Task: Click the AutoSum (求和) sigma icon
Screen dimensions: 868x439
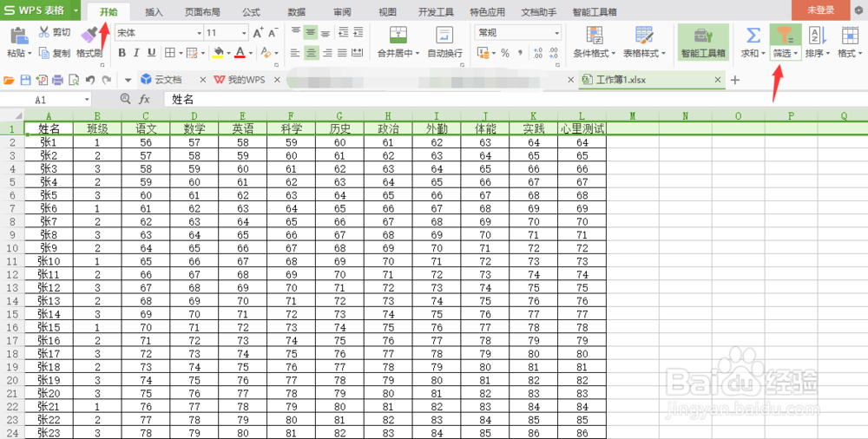Action: (753, 36)
